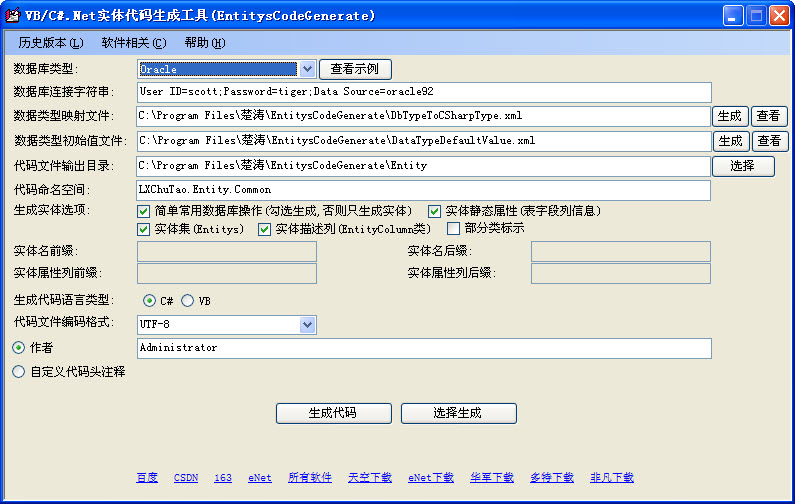Toggle the 实体描述列(EntityColumn类) checkbox
Screen dimensions: 795x504
click(x=264, y=229)
